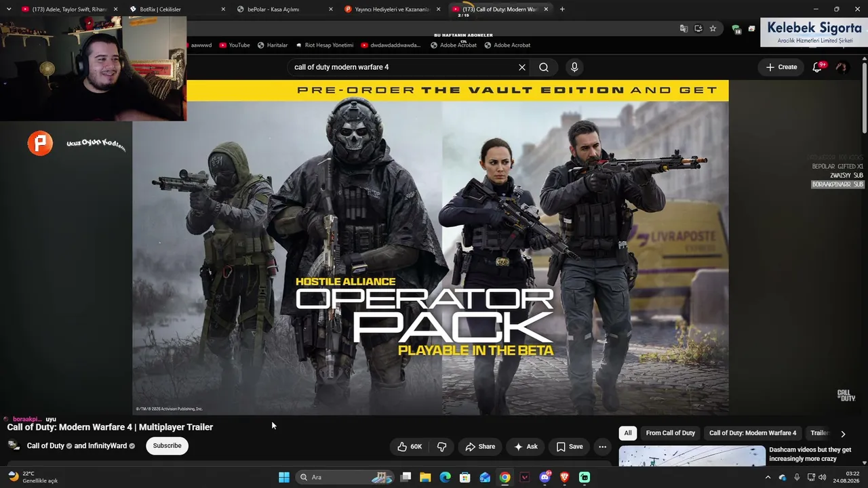Open the Call of Duty channel avatar
868x488 pixels.
[14, 445]
